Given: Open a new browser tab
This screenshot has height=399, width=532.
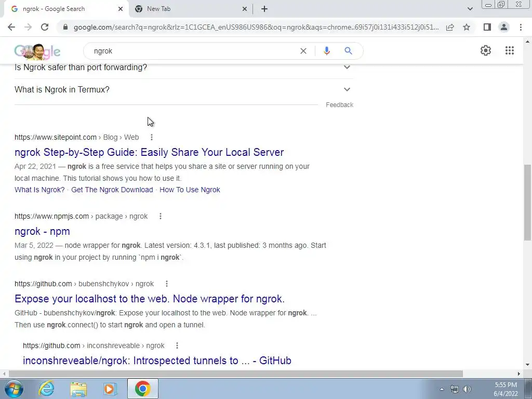Looking at the screenshot, I should tap(264, 9).
